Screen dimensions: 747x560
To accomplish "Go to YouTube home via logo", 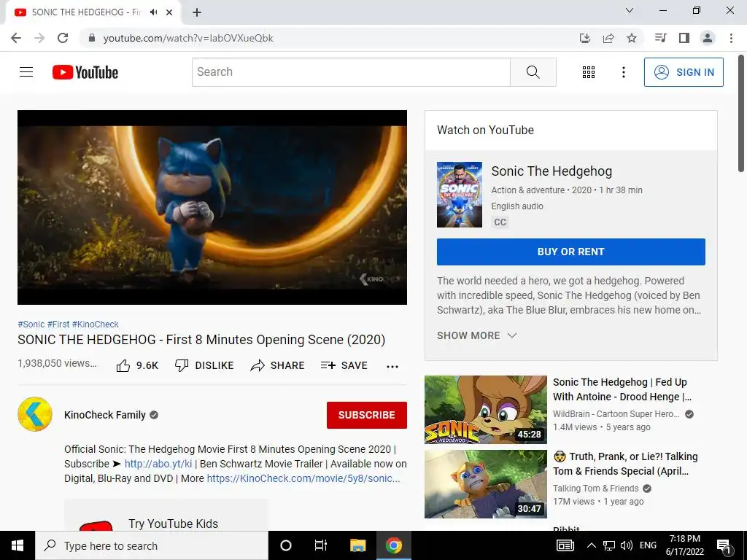I will pos(85,72).
